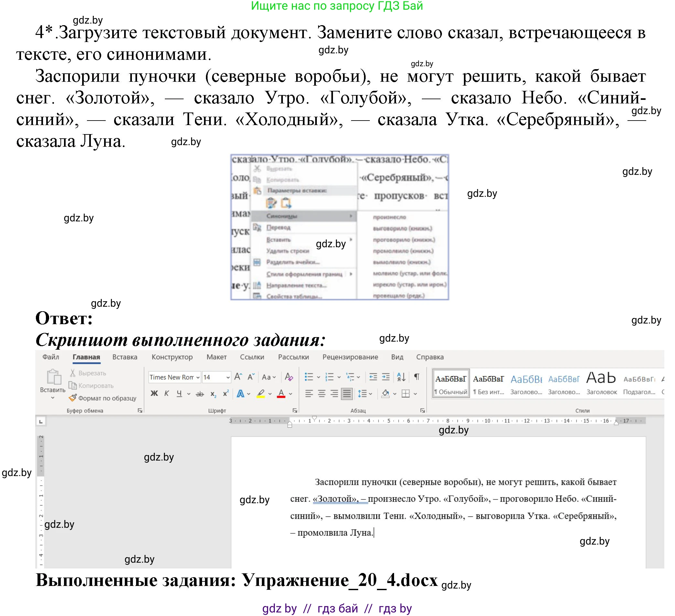Toggle justified paragraph alignment
Screen dimensions: 675x616
(x=347, y=394)
